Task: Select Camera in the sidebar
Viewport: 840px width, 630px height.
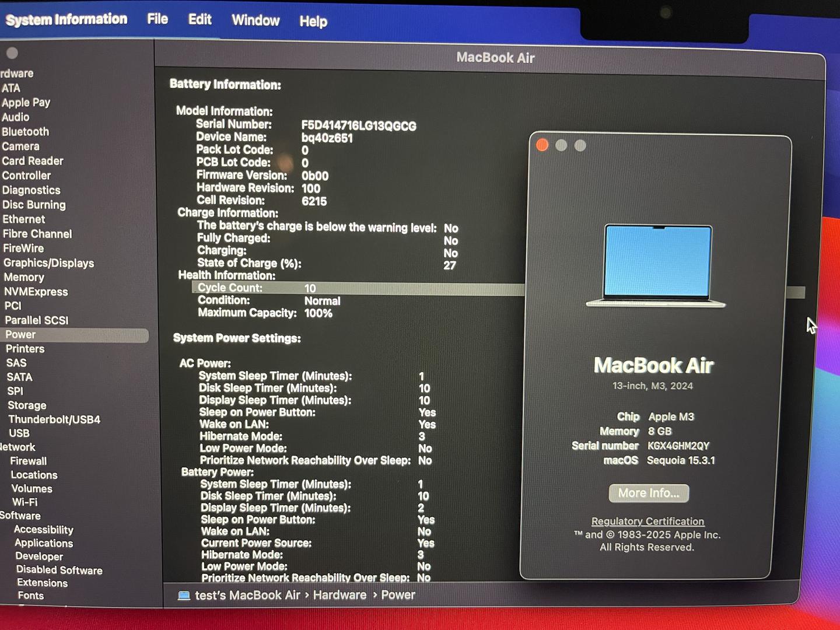Action: click(x=21, y=146)
